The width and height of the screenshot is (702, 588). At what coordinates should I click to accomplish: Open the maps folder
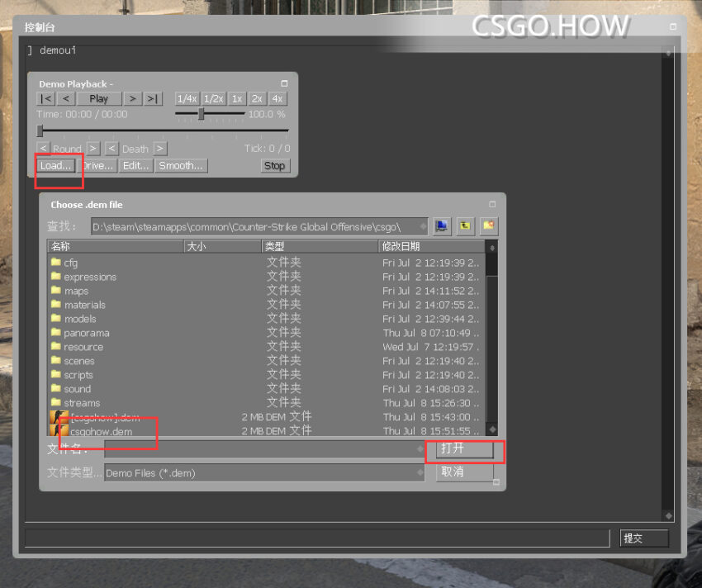coord(76,291)
